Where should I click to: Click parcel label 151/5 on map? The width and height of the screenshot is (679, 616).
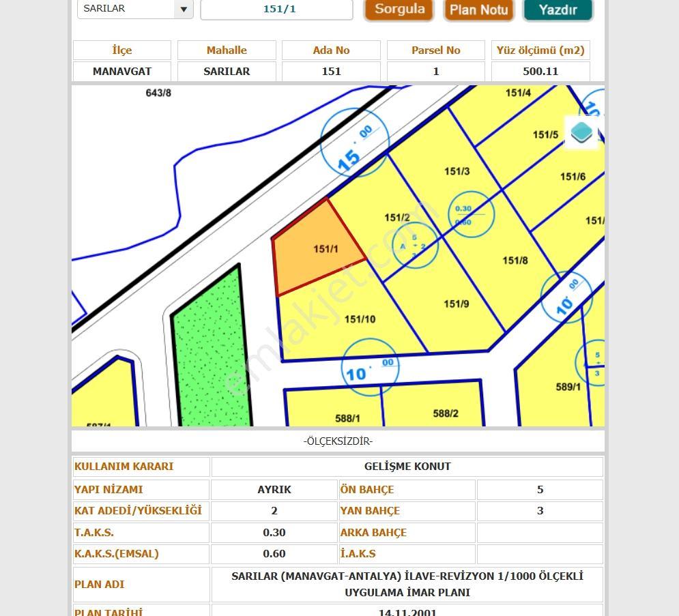[545, 134]
